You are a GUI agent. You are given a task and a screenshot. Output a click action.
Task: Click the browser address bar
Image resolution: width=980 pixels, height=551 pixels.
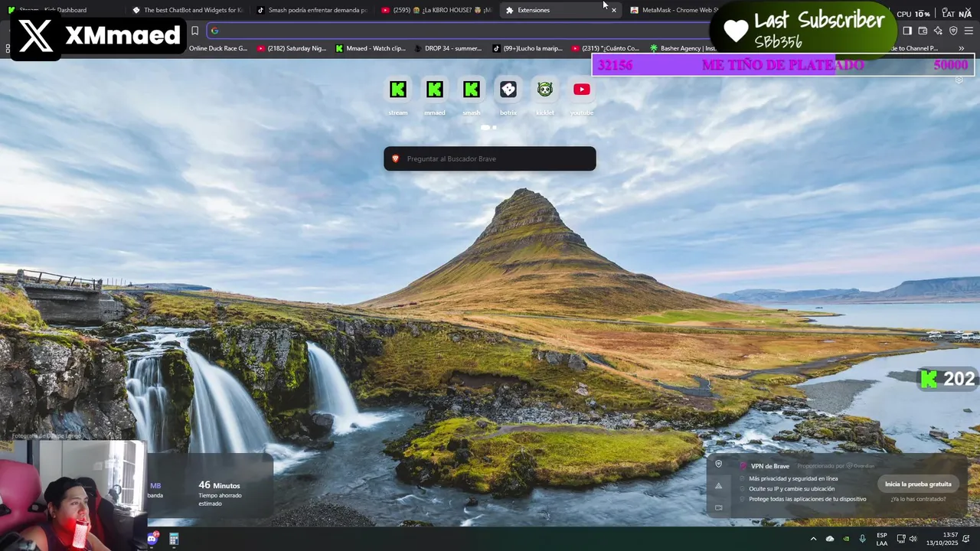pyautogui.click(x=459, y=31)
